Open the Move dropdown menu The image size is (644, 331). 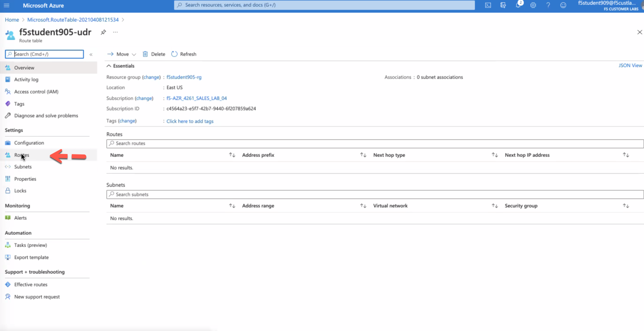pos(122,54)
